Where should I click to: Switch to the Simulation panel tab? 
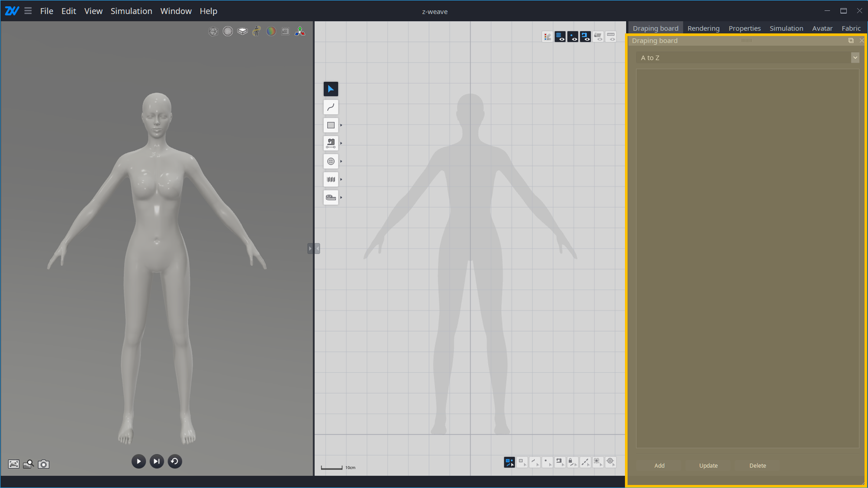[786, 28]
